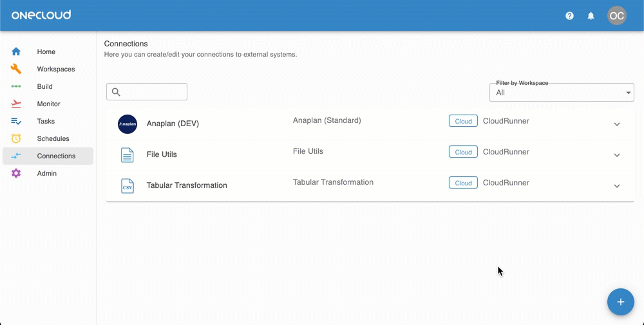The image size is (644, 325).
Task: Click the File Utils document icon
Action: (x=128, y=155)
